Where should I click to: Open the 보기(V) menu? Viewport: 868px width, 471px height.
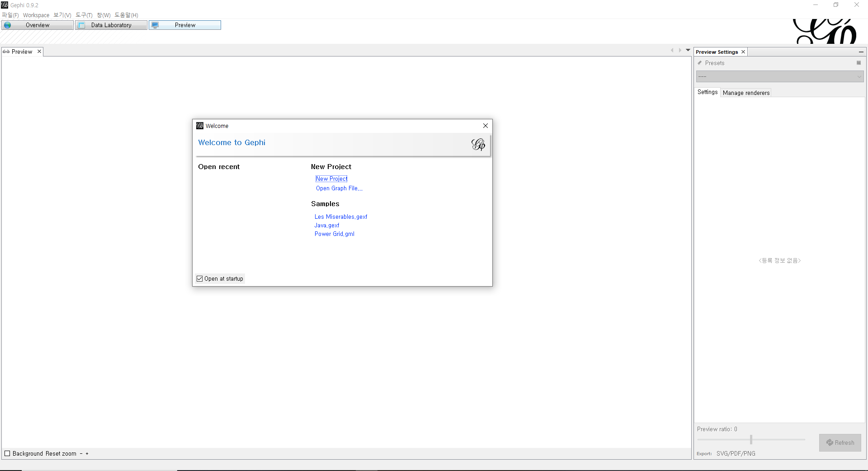tap(62, 15)
